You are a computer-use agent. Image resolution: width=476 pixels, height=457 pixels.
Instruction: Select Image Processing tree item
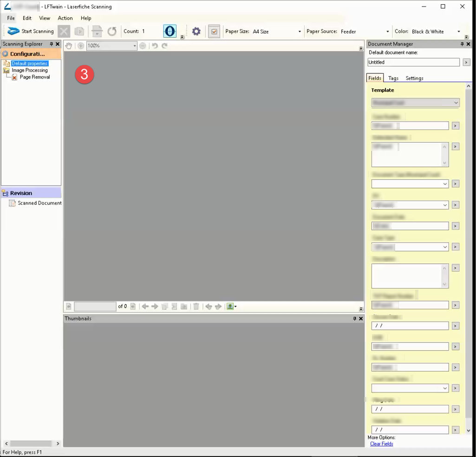coord(30,70)
